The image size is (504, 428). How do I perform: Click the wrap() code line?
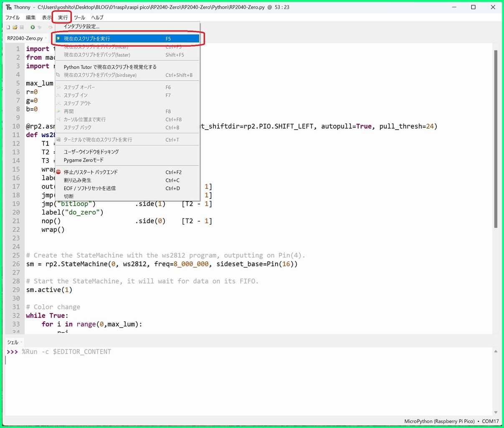click(53, 229)
